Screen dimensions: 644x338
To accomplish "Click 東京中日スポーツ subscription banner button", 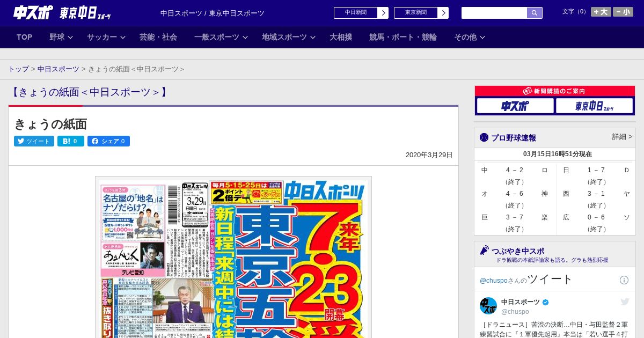I will point(594,106).
